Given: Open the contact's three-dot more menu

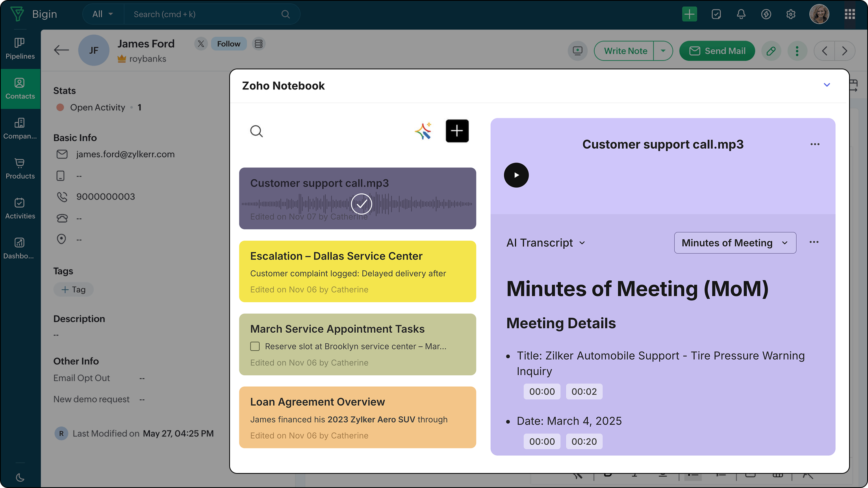Looking at the screenshot, I should click(797, 51).
